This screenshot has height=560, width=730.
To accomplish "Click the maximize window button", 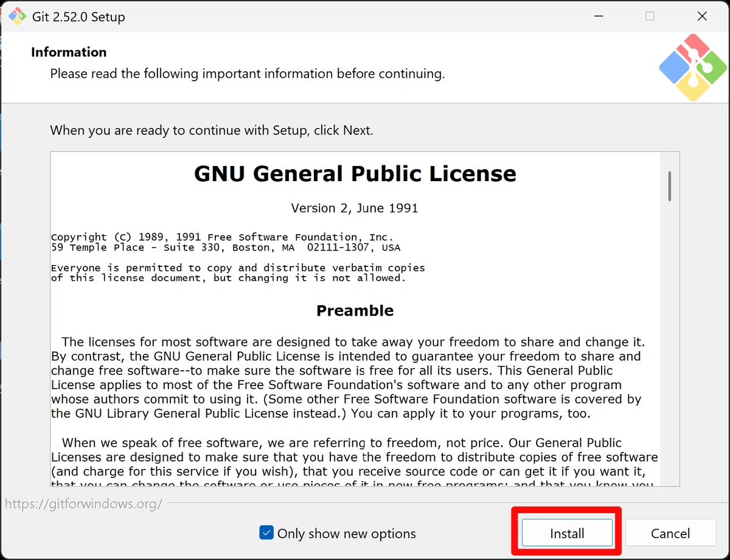I will [650, 16].
